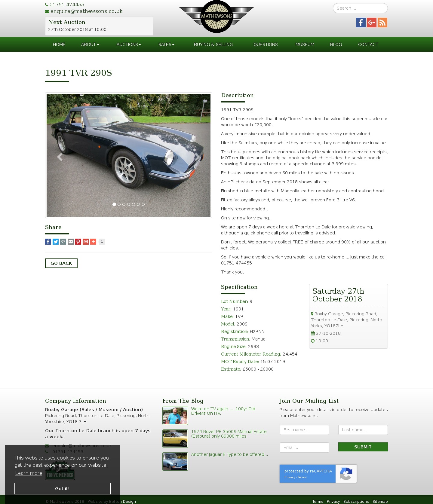Open the Questions page

coord(266,44)
